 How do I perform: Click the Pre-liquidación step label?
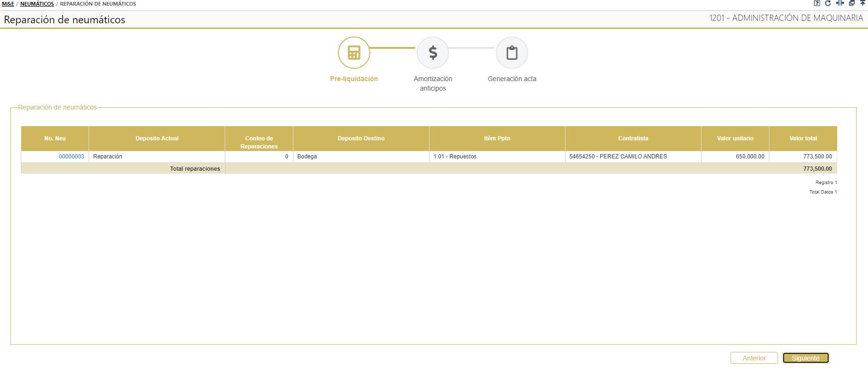point(354,79)
